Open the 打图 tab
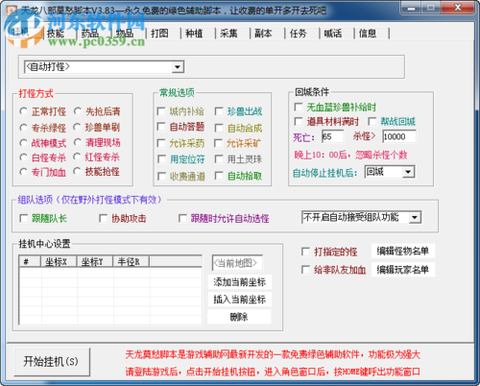The image size is (480, 386). pos(160,34)
